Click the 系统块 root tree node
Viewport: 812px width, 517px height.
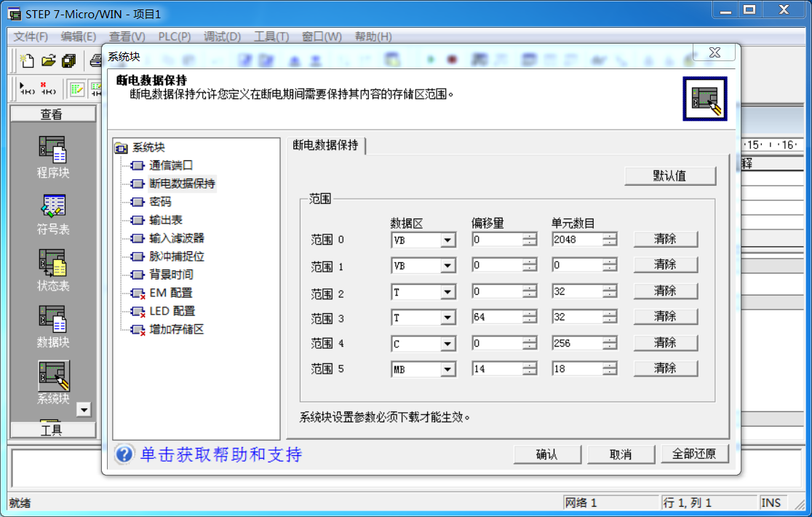pyautogui.click(x=148, y=148)
